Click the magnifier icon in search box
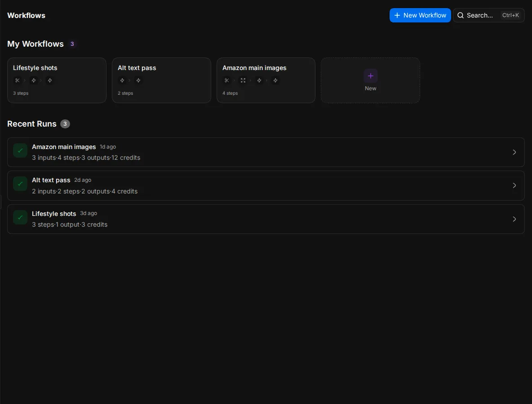 (x=461, y=15)
